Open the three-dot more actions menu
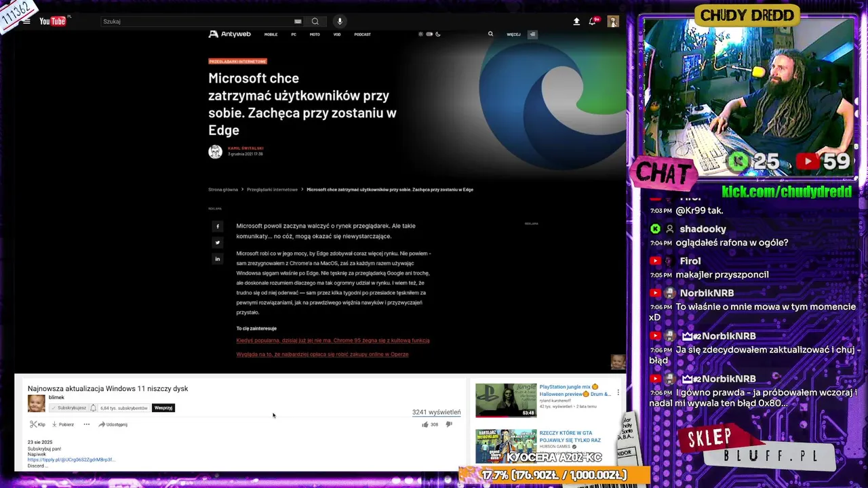Viewport: 868px width, 488px height. [x=86, y=424]
